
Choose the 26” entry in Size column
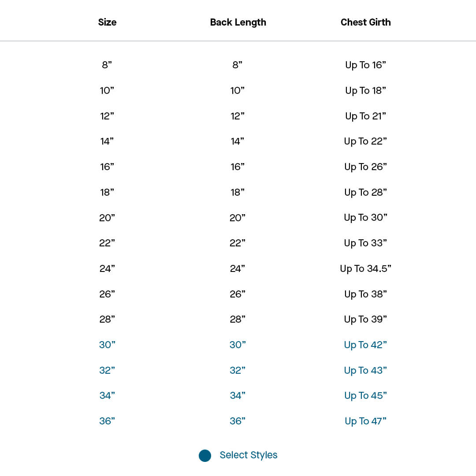[107, 294]
